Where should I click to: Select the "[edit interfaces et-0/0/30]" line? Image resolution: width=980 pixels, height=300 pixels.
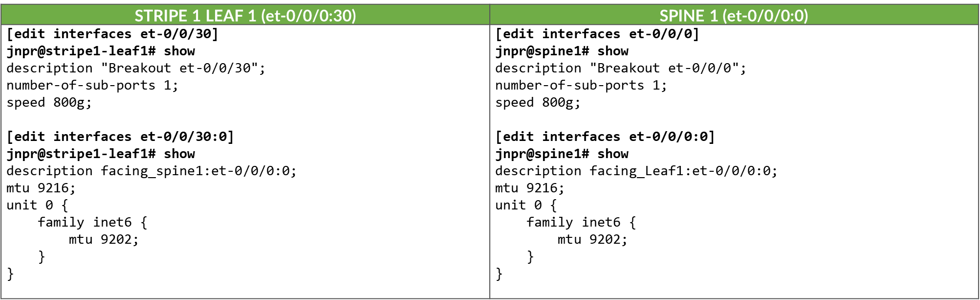[x=112, y=34]
